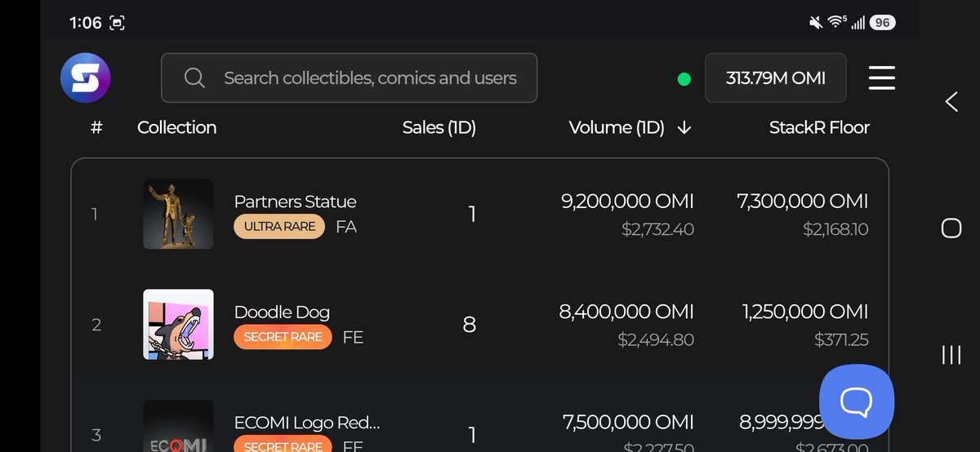Screen dimensions: 980x452
Task: Click the Volume sort descending arrow
Action: (x=684, y=128)
